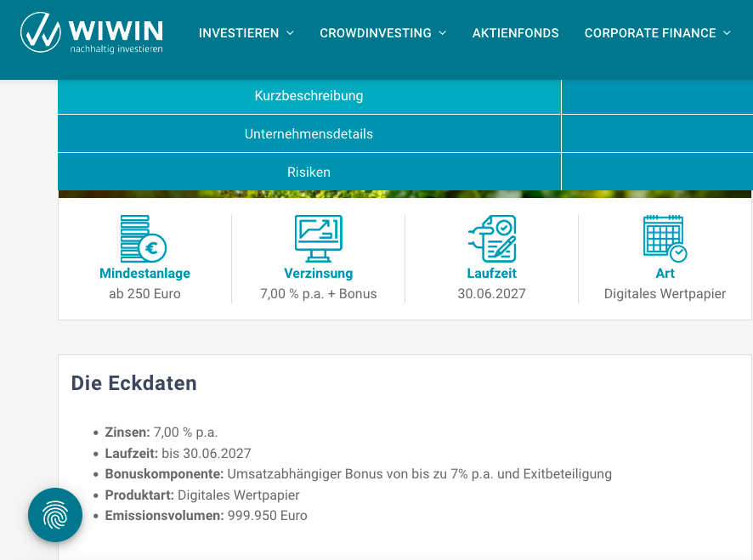Open the INVESTIEREN navigation item

point(239,33)
